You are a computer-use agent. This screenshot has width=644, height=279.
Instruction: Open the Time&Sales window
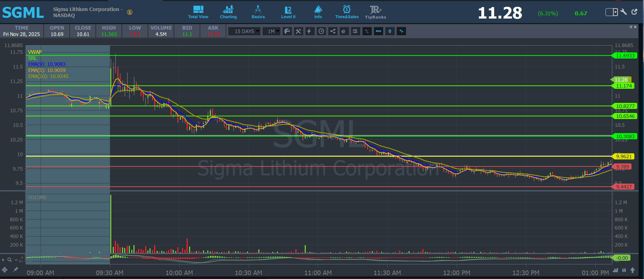click(x=347, y=12)
